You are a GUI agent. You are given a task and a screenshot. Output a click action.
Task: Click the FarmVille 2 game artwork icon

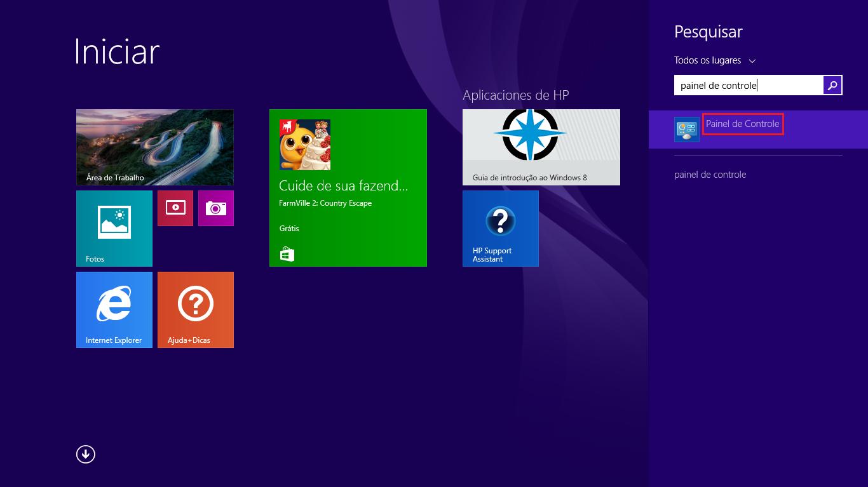305,145
